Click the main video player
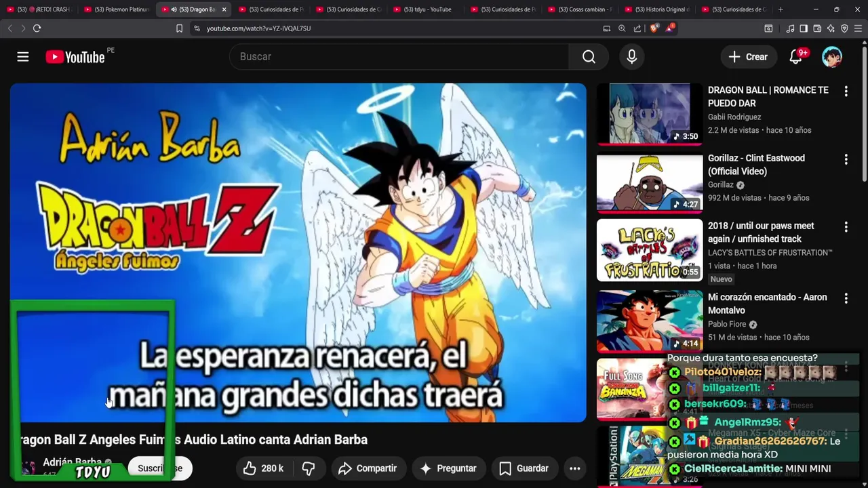The image size is (868, 488). 298,252
